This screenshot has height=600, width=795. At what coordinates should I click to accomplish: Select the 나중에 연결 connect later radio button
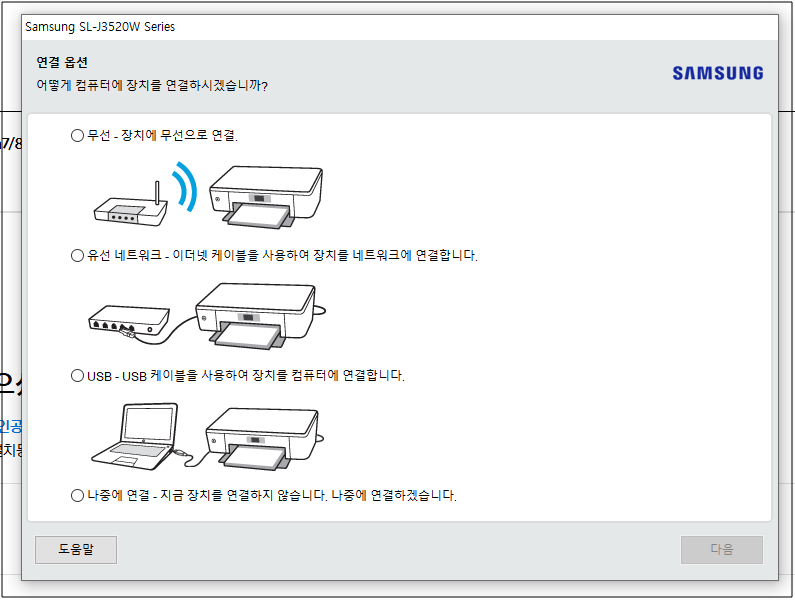tap(77, 496)
